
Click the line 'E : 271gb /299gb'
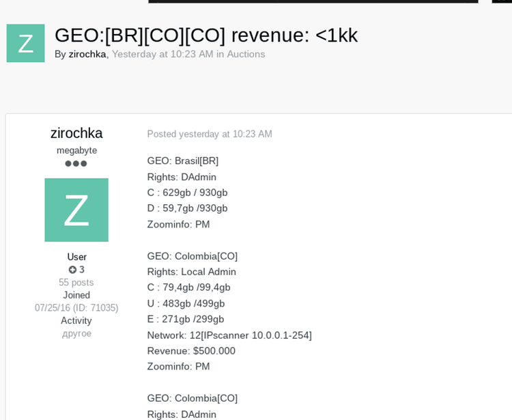[186, 319]
